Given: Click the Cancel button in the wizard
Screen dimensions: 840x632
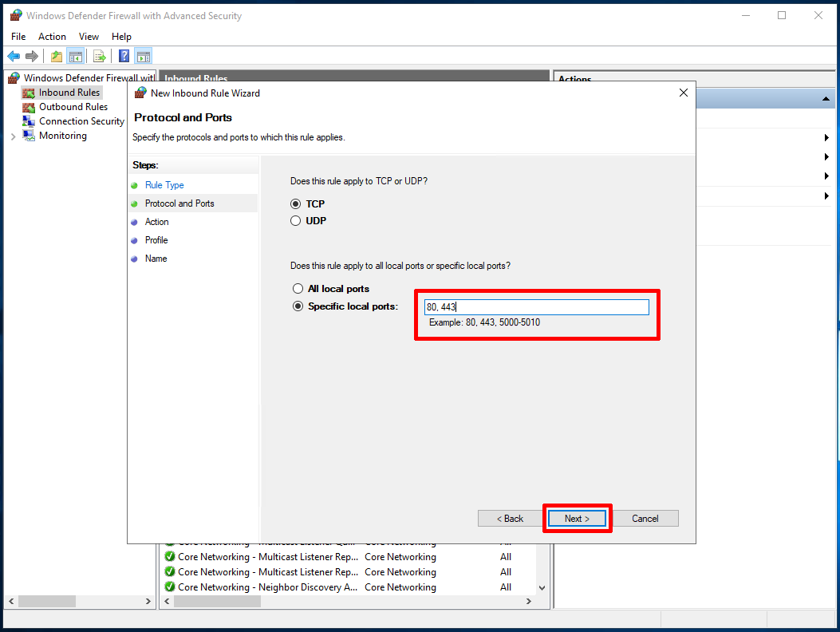Looking at the screenshot, I should pyautogui.click(x=645, y=519).
